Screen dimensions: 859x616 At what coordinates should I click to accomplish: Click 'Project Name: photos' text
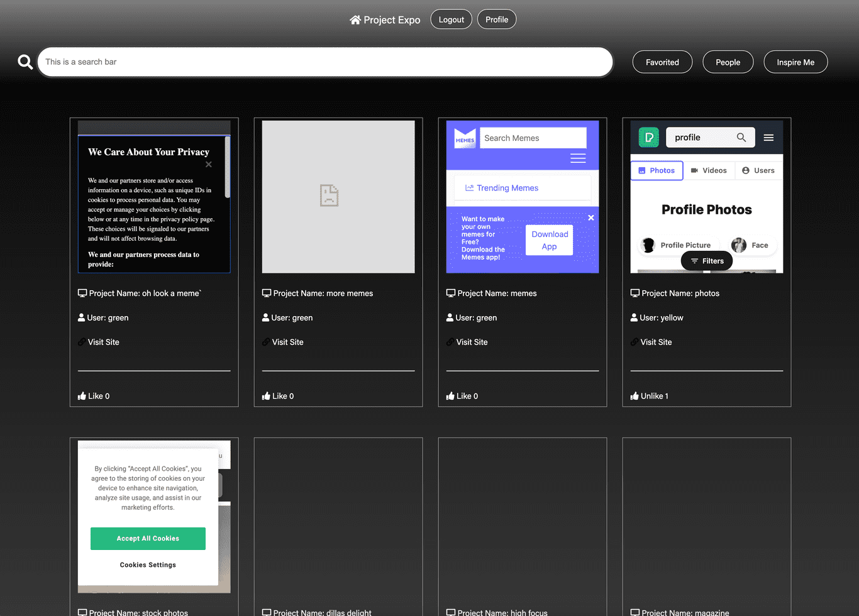pos(680,293)
